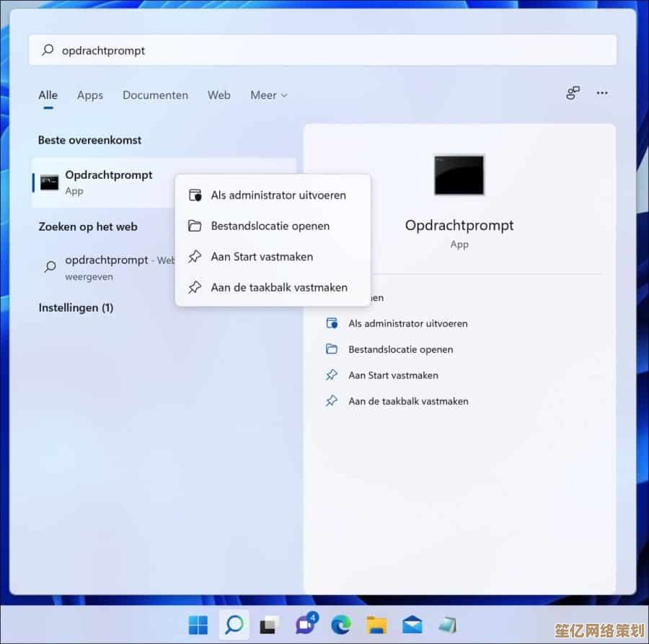
Task: Click the shield icon in details pane
Action: pos(332,323)
